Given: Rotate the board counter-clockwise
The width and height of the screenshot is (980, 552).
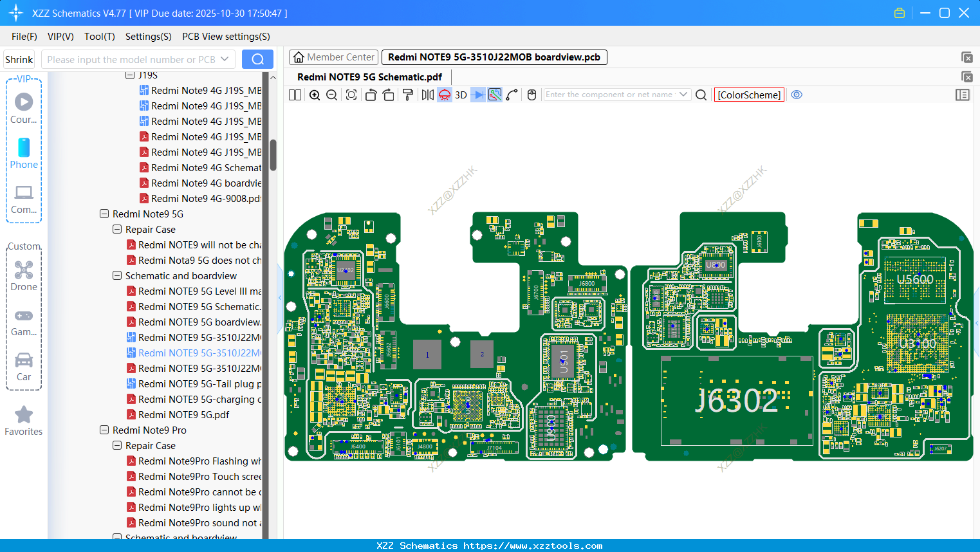Looking at the screenshot, I should click(371, 95).
